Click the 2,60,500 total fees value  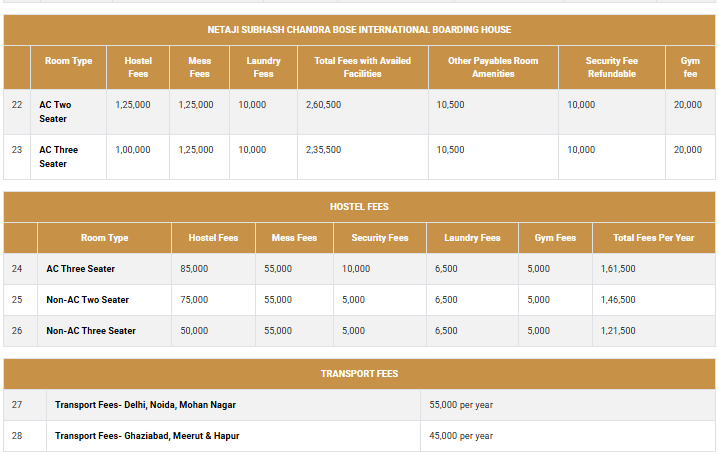click(323, 104)
